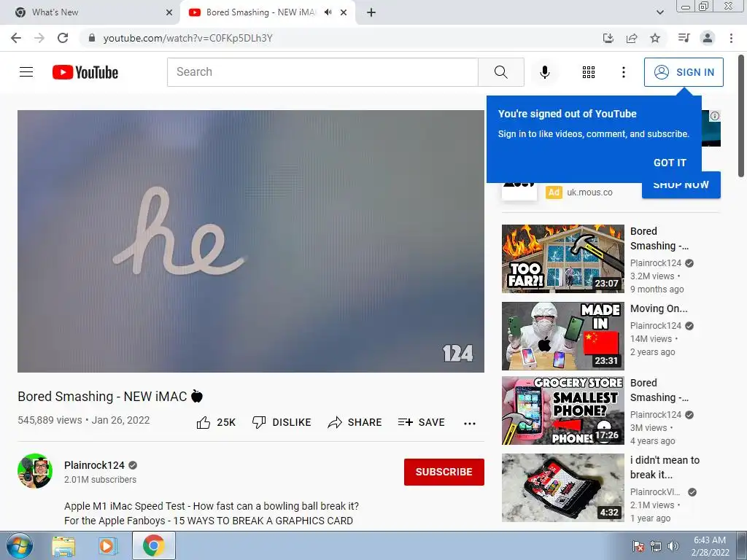This screenshot has width=747, height=560.
Task: Click the search magnifier button
Action: (500, 72)
